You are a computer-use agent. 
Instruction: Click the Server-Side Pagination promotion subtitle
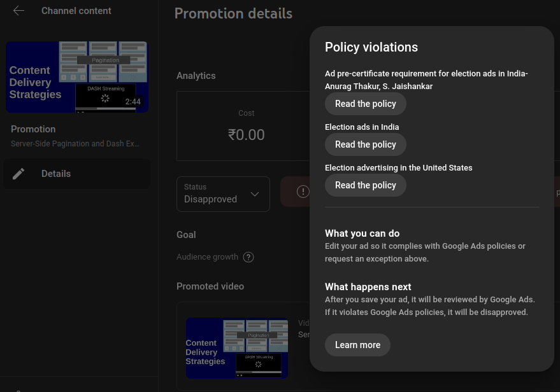[75, 144]
